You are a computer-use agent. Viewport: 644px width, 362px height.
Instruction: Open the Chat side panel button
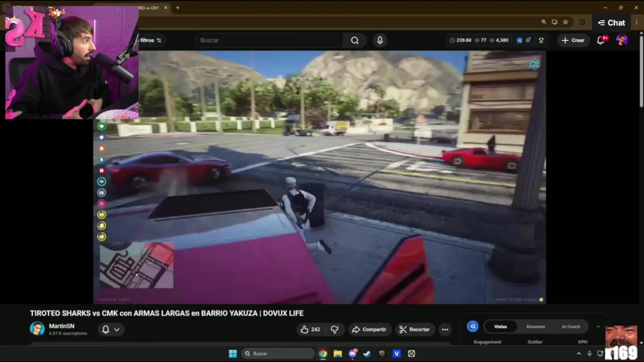[612, 23]
